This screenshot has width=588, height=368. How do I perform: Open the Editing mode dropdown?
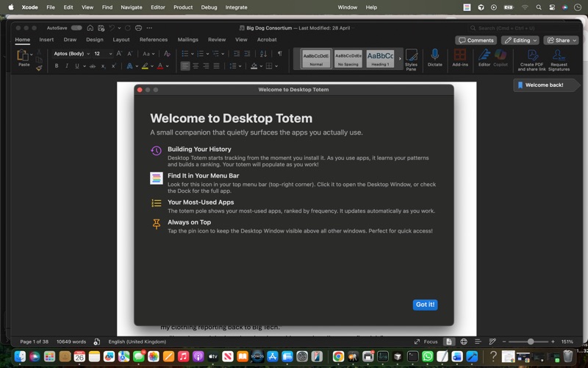[x=520, y=40]
